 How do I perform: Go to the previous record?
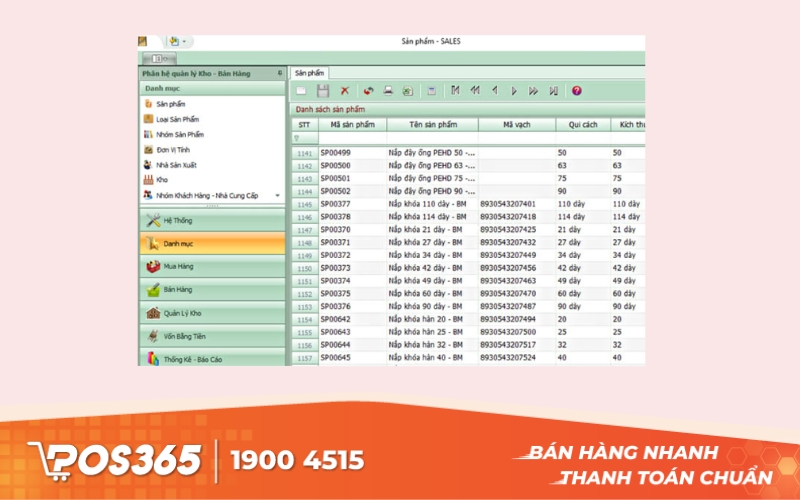(494, 91)
